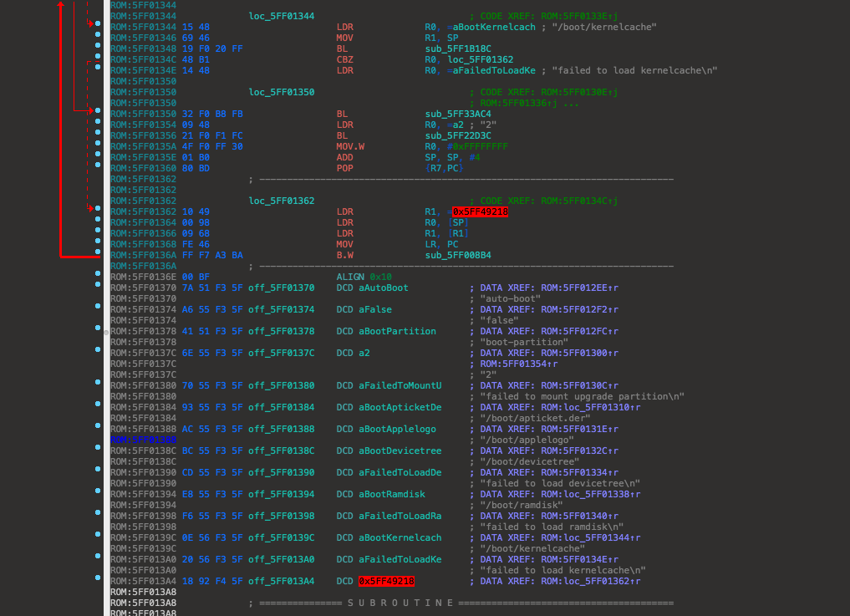Toggle breakpoint dot at the MOV LR, PC line
The height and width of the screenshot is (616, 850).
pos(98,244)
